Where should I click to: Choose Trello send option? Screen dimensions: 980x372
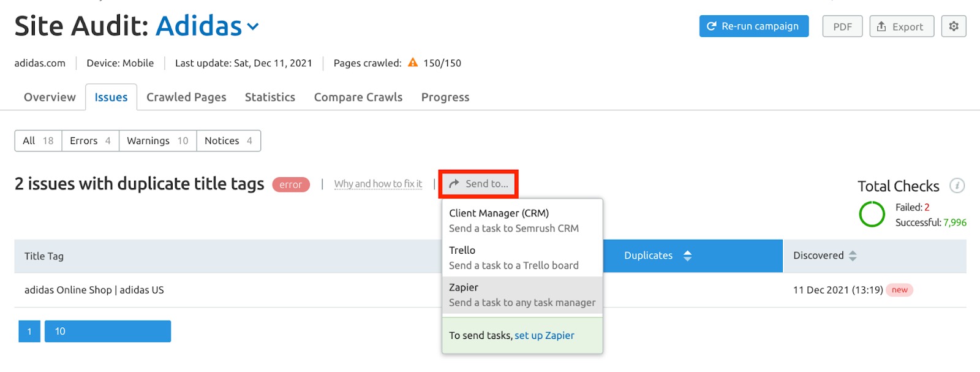(x=522, y=258)
